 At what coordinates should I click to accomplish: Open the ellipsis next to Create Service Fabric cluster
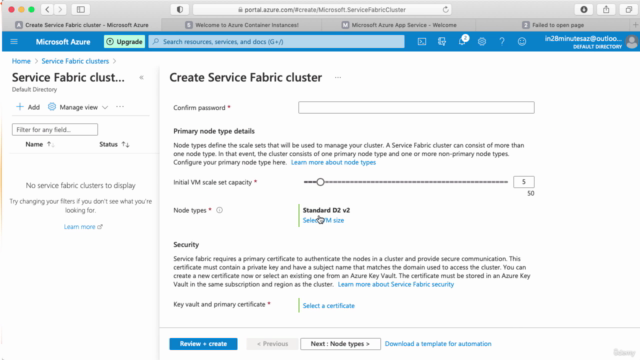click(338, 78)
